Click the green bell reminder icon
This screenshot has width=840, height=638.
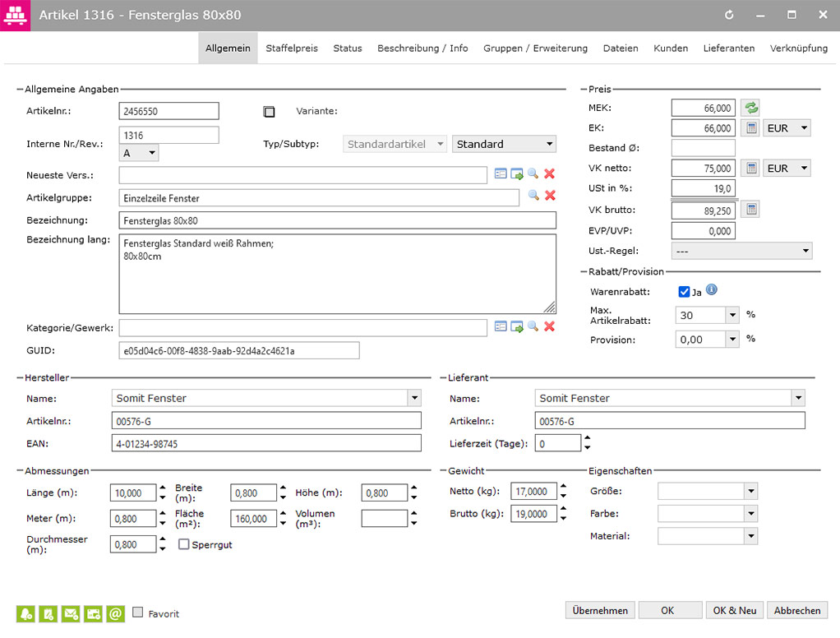pos(25,613)
